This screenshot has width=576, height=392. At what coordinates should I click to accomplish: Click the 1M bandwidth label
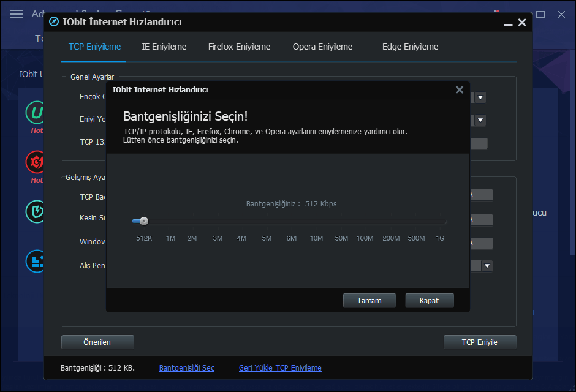tap(170, 239)
